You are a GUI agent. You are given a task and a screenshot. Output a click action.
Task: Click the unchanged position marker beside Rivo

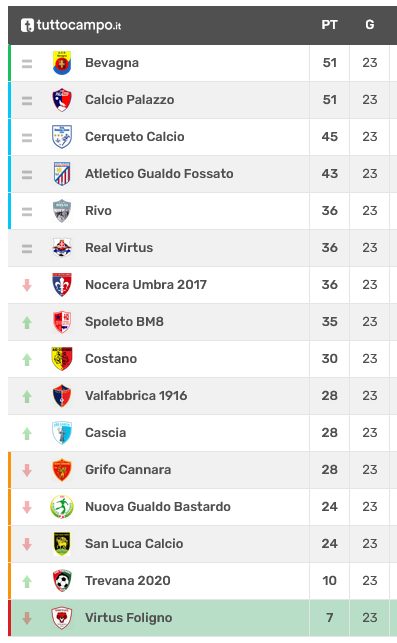point(27,211)
